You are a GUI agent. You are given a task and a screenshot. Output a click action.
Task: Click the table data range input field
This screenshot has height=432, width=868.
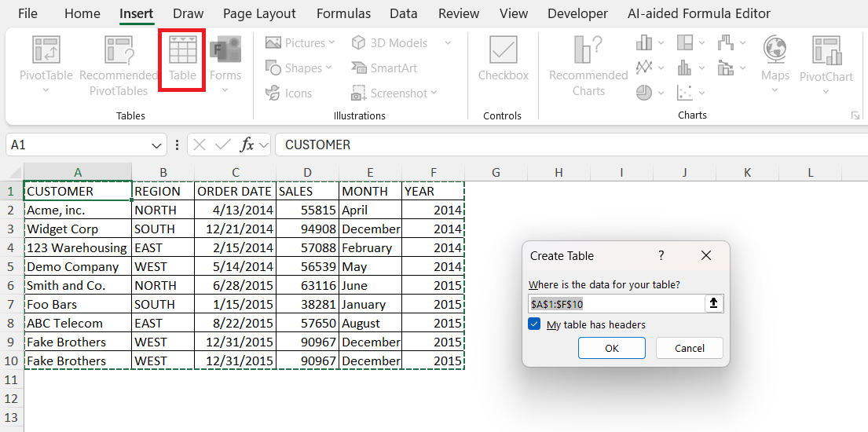click(616, 303)
